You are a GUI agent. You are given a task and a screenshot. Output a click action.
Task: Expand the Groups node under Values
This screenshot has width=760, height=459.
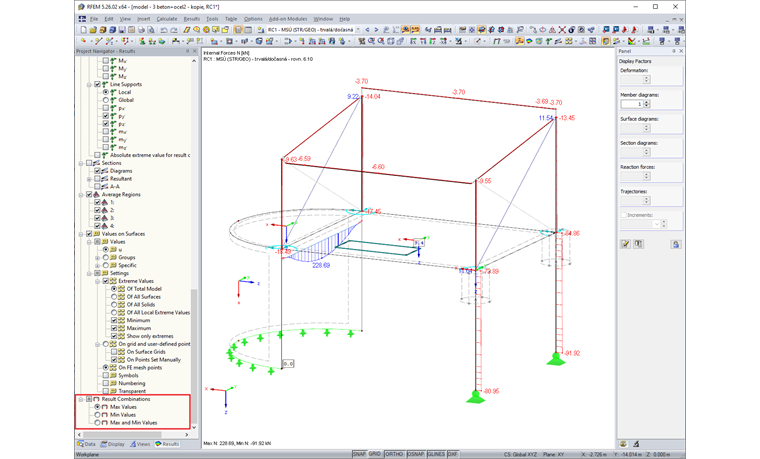pos(97,257)
